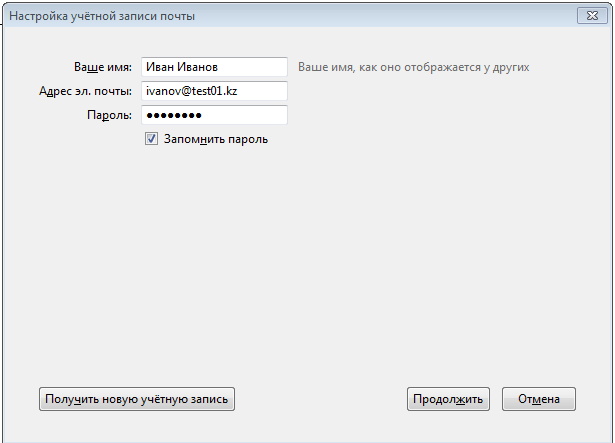This screenshot has height=443, width=615.
Task: Click the 'Настройка учётной записи почты' title bar
Action: [102, 16]
